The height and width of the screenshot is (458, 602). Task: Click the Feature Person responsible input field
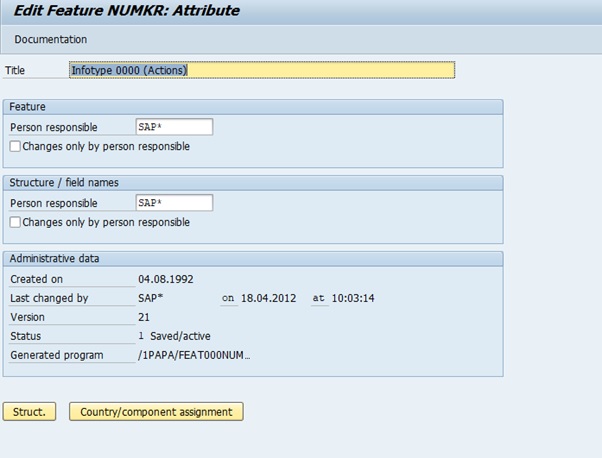[x=174, y=127]
